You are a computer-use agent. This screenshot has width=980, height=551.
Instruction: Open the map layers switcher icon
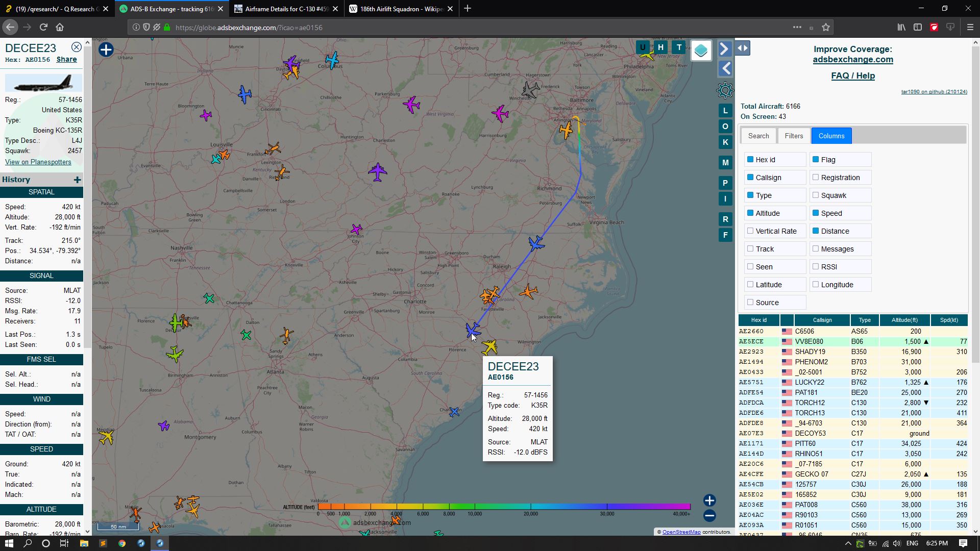pos(701,51)
